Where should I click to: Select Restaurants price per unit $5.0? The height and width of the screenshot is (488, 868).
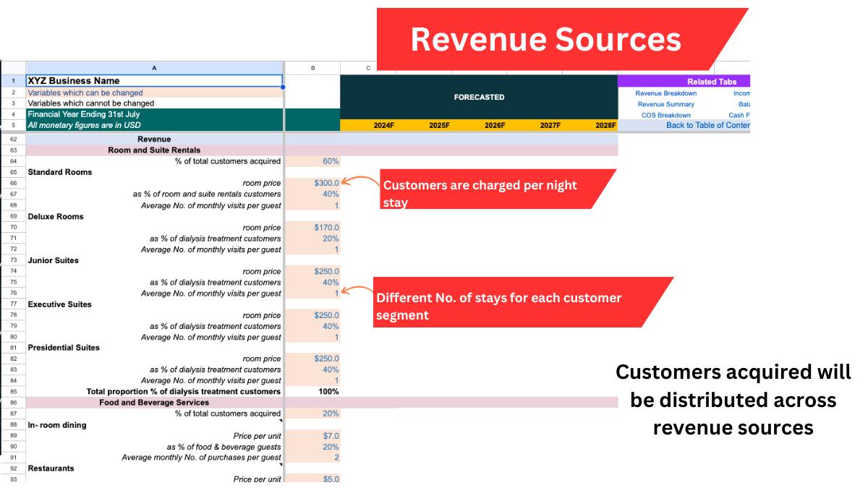click(x=313, y=479)
